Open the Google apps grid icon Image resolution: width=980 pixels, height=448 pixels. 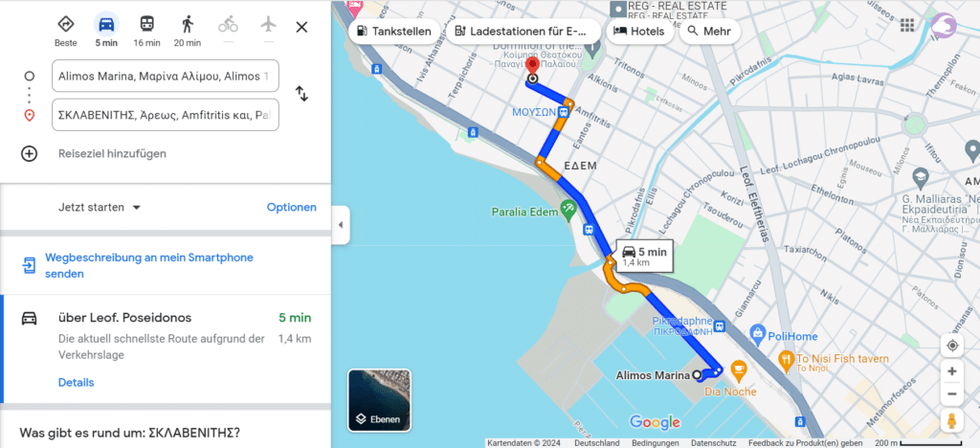[907, 25]
